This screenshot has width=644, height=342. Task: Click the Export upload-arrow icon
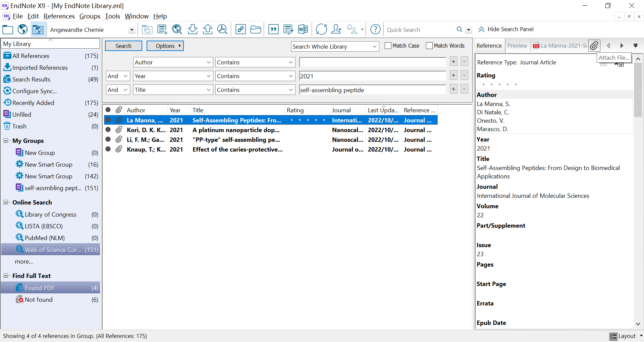[x=208, y=30]
